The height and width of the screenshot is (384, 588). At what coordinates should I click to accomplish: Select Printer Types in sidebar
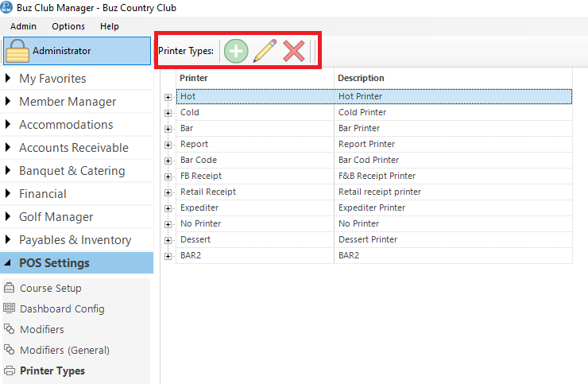[x=52, y=371]
